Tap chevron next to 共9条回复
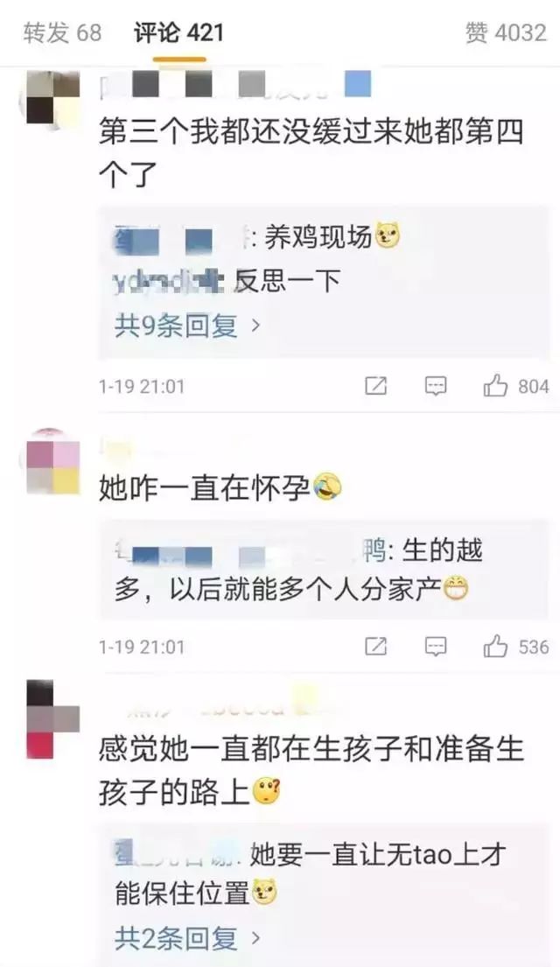 255,325
